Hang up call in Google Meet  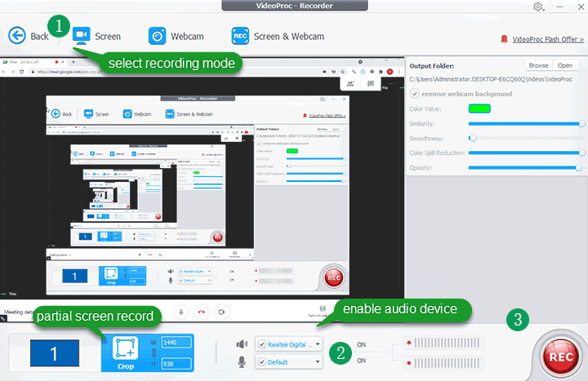[202, 312]
